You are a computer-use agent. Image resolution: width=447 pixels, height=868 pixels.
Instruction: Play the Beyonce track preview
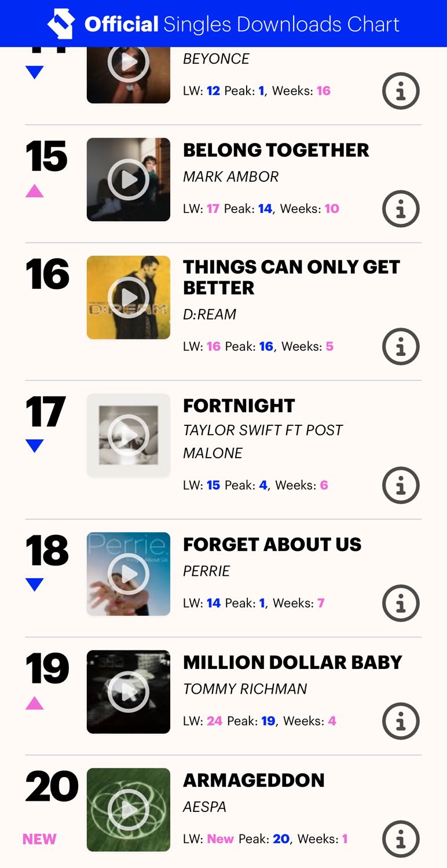pos(129,62)
